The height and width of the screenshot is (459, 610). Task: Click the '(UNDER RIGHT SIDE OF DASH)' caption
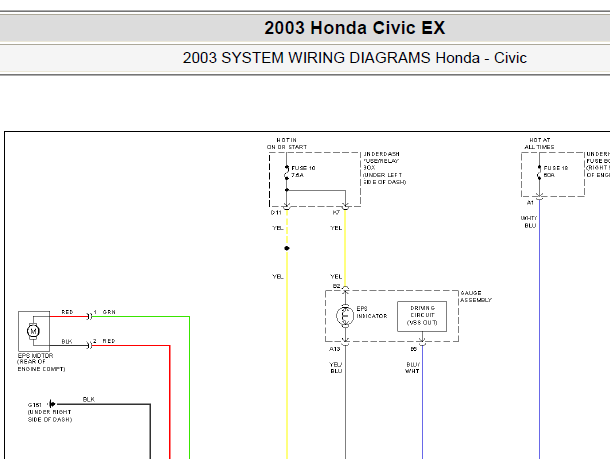click(50, 416)
